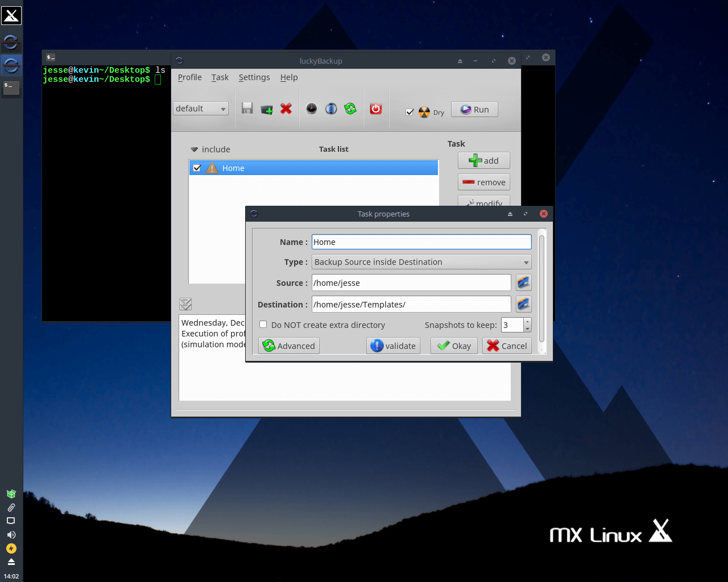Viewport: 728px width, 582px height.
Task: Enable Do NOT create extra directory
Action: [x=263, y=325]
